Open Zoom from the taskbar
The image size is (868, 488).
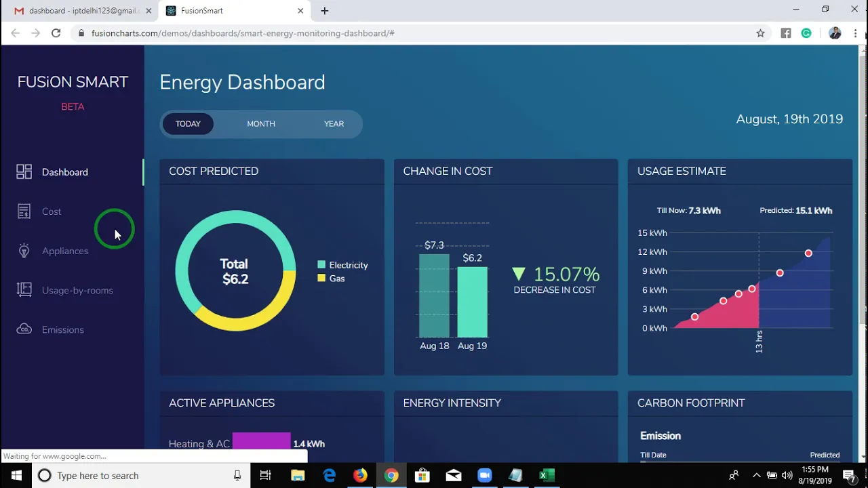pyautogui.click(x=484, y=475)
